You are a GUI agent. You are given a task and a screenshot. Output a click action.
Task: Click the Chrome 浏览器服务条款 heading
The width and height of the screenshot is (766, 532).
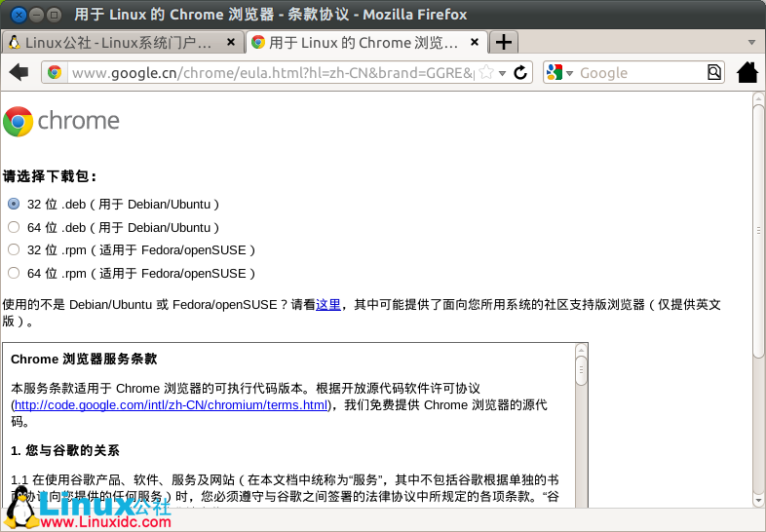84,360
